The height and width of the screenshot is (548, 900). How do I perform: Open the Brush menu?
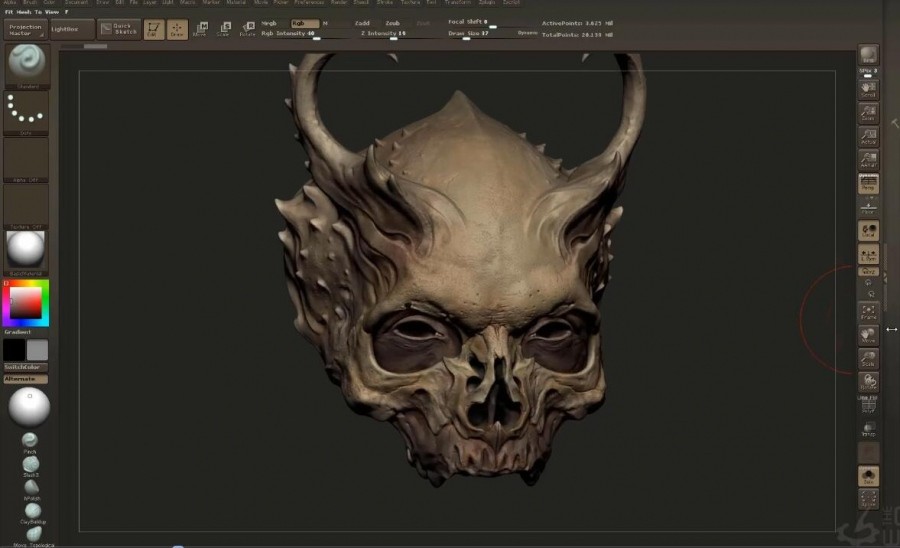[x=29, y=2]
